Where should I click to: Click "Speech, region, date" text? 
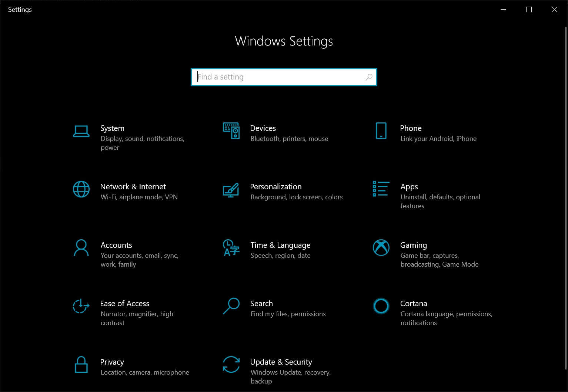pos(280,256)
